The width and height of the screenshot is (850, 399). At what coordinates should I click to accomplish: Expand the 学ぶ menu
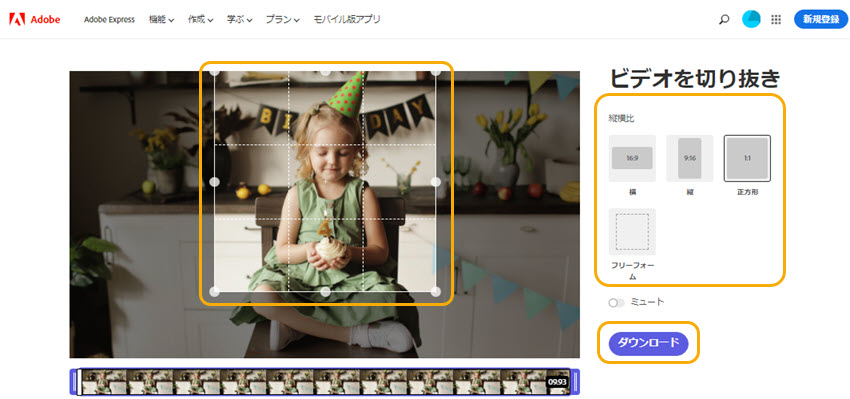[x=240, y=20]
